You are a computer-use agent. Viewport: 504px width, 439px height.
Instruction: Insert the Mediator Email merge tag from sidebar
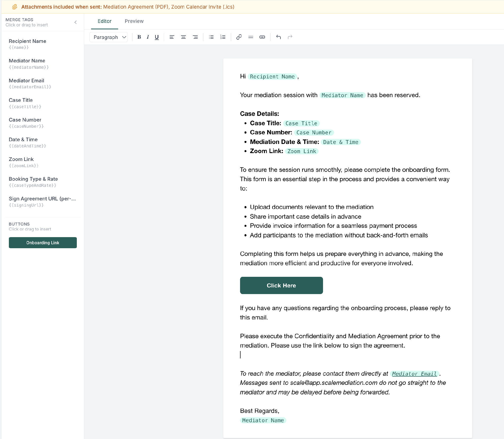click(42, 83)
